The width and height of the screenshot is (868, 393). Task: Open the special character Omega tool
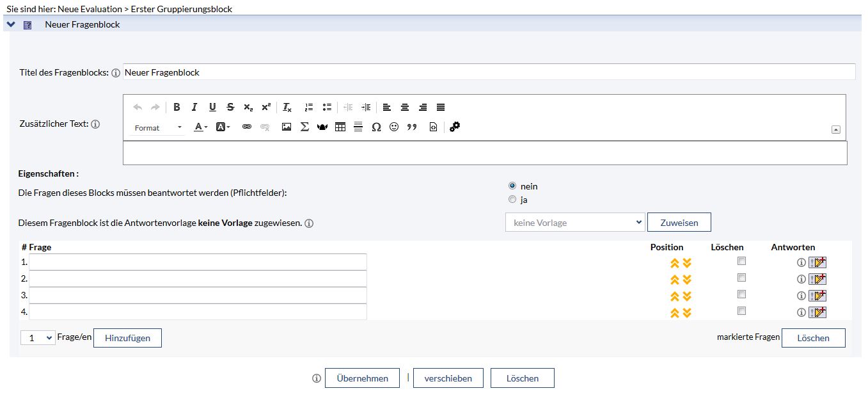tap(376, 127)
